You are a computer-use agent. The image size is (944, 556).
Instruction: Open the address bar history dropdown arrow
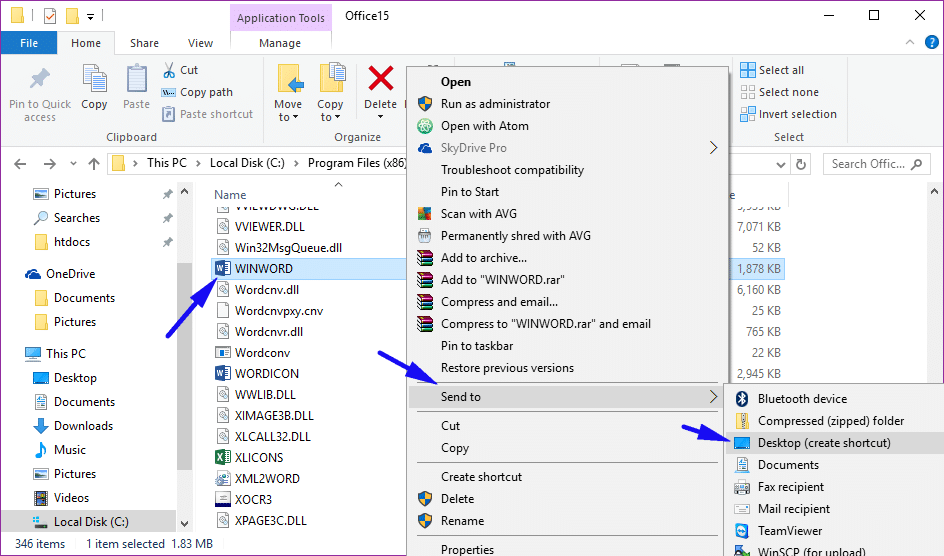click(x=781, y=164)
